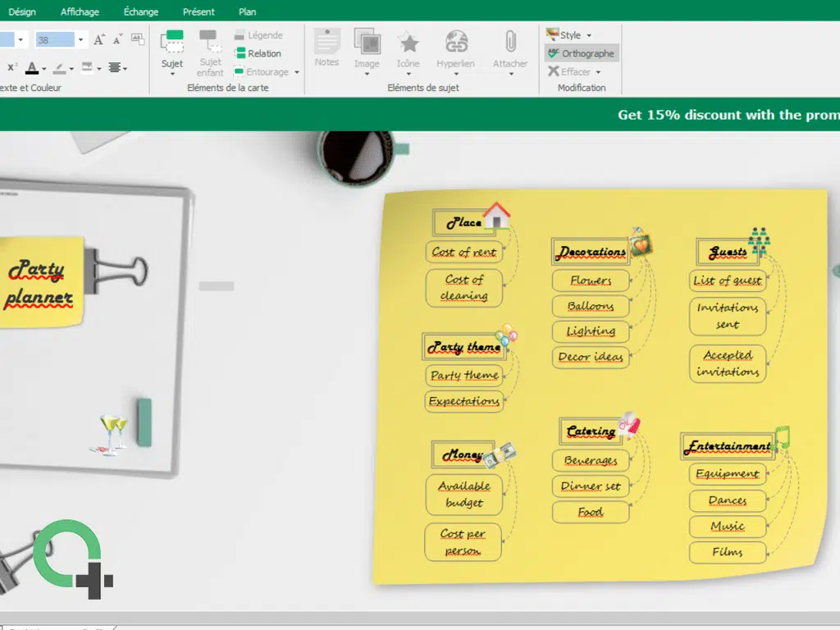This screenshot has height=630, width=840.
Task: Click the font color A swatch
Action: 33,67
